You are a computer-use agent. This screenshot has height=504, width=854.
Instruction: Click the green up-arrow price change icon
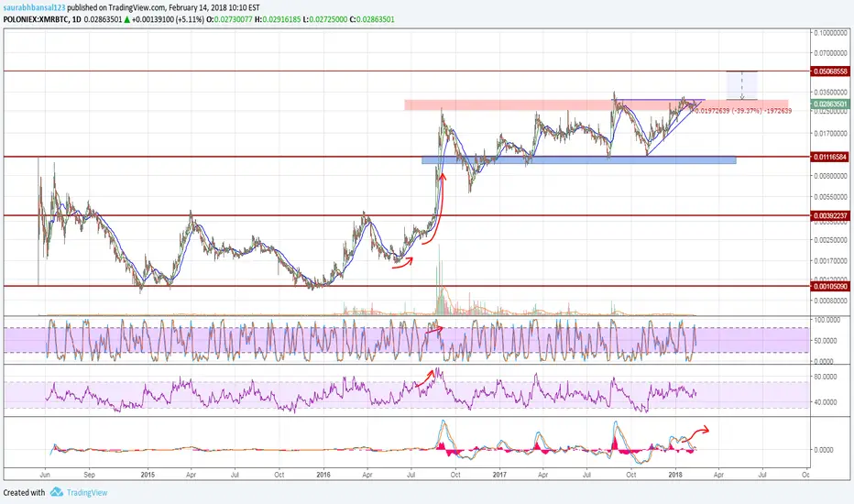point(126,19)
